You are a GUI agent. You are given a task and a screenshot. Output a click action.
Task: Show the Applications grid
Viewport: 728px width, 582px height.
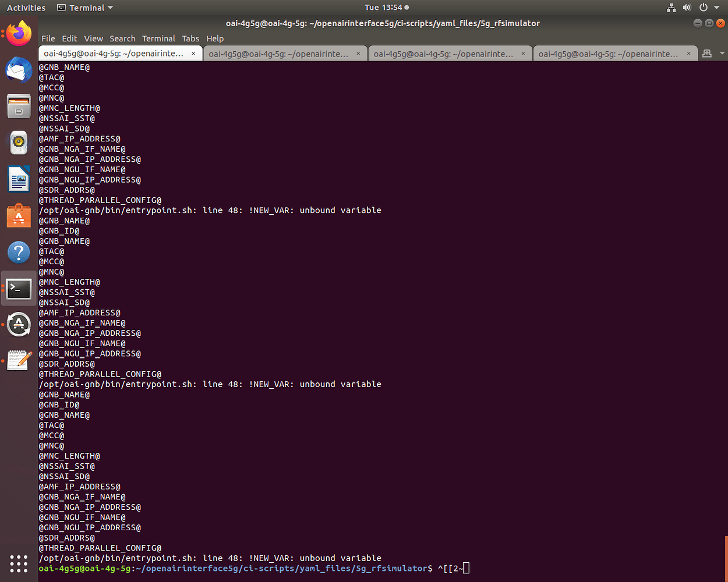[x=19, y=563]
